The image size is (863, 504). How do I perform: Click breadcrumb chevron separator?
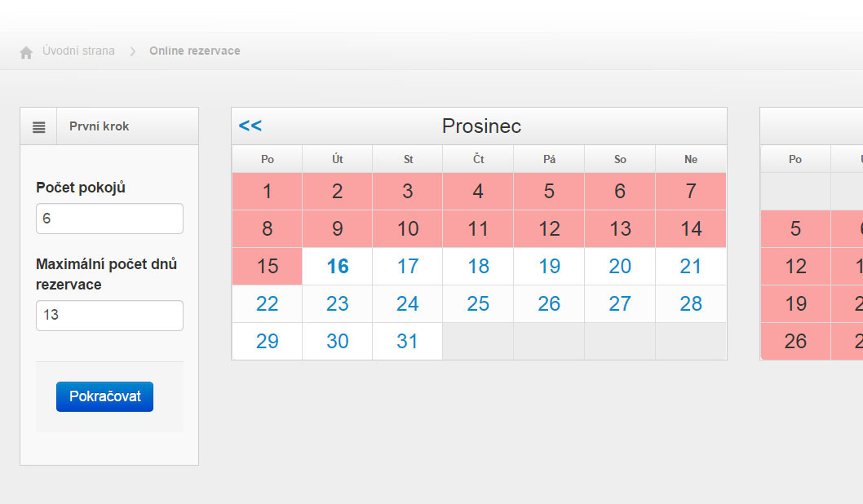[133, 51]
